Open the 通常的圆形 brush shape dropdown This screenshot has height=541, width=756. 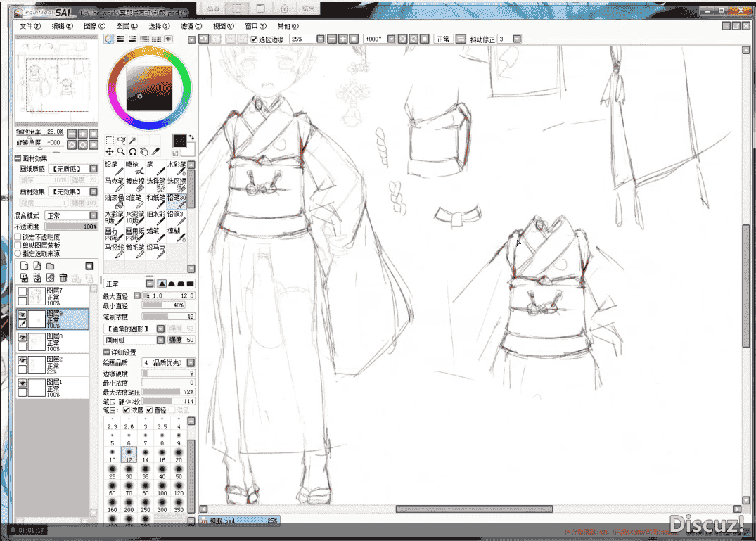pos(160,329)
